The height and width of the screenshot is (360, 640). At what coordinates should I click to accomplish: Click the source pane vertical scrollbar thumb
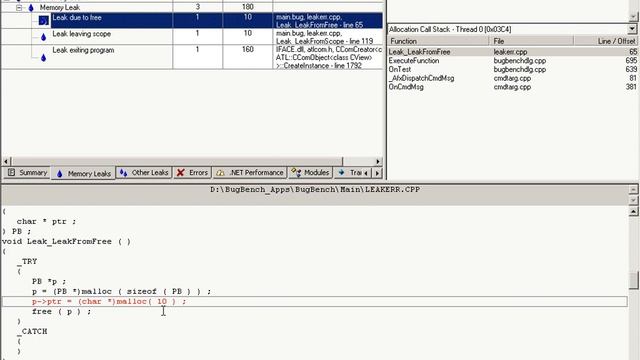pos(633,280)
